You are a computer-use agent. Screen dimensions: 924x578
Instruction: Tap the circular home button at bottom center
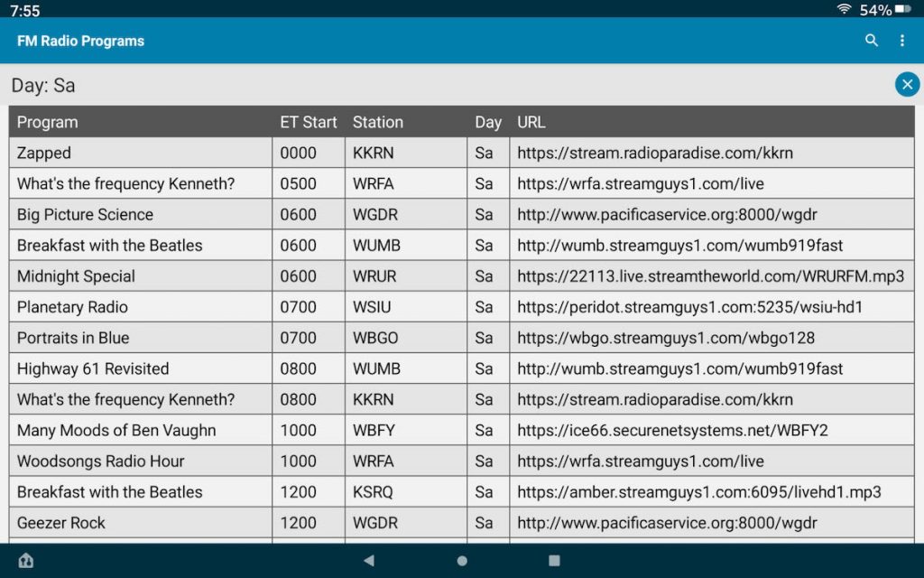tap(461, 560)
